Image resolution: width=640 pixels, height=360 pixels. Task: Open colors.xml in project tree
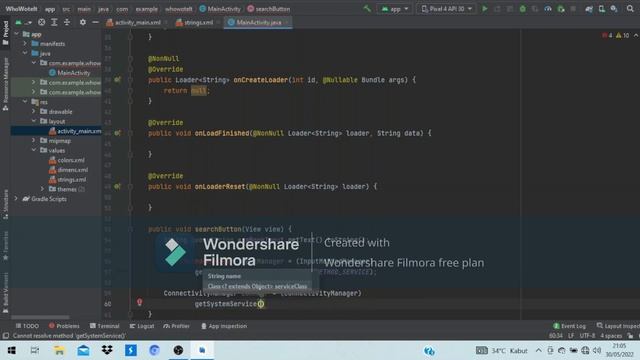click(67, 160)
